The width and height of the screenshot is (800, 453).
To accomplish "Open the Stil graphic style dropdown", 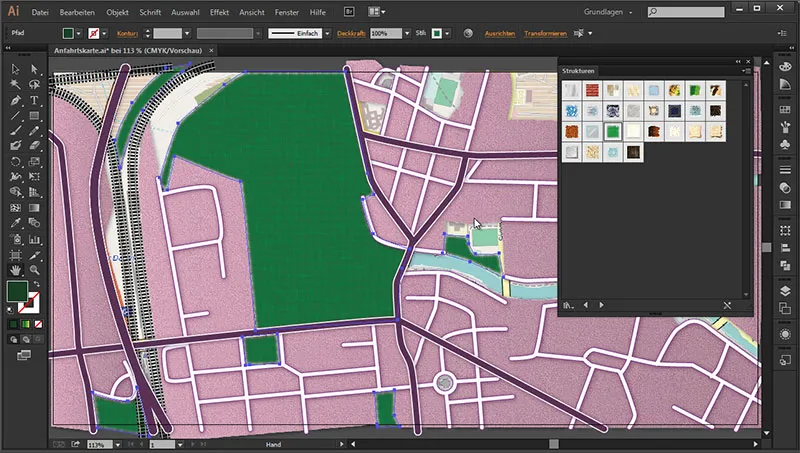I will 447,33.
